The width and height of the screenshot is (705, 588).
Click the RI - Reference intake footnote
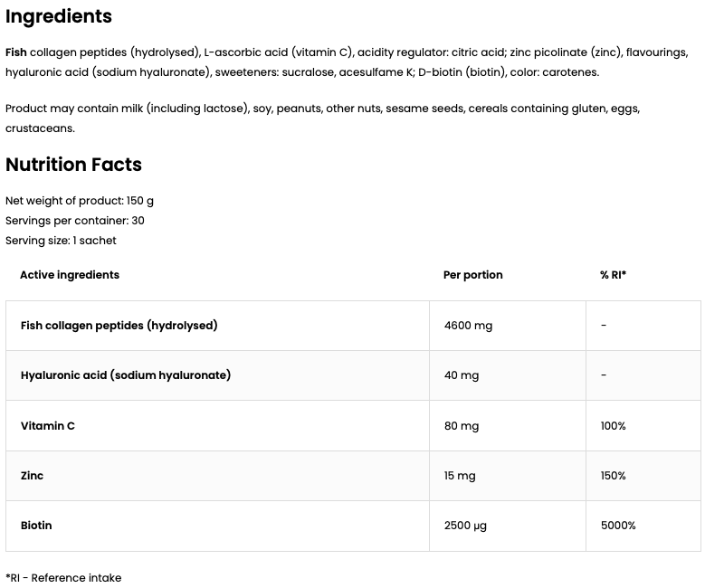[x=63, y=578]
